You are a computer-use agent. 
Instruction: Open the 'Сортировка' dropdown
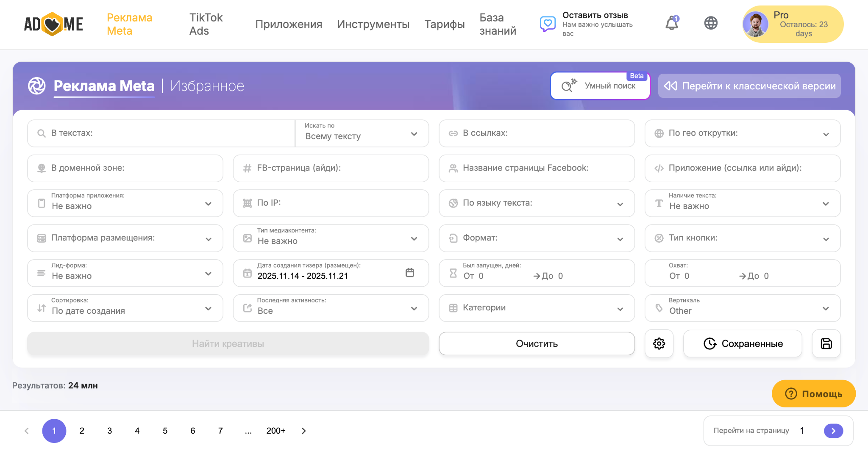click(125, 308)
